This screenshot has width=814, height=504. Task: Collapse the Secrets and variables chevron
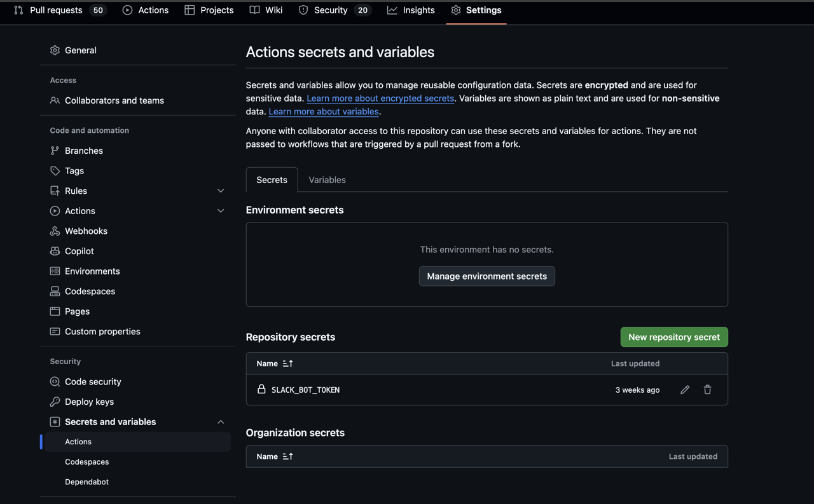[221, 422]
